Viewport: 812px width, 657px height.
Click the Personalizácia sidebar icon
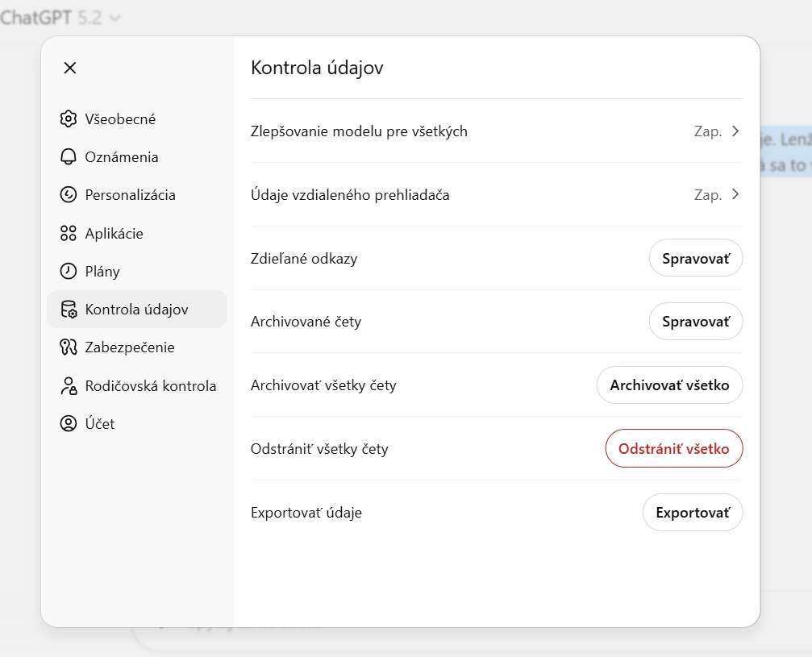(x=69, y=194)
